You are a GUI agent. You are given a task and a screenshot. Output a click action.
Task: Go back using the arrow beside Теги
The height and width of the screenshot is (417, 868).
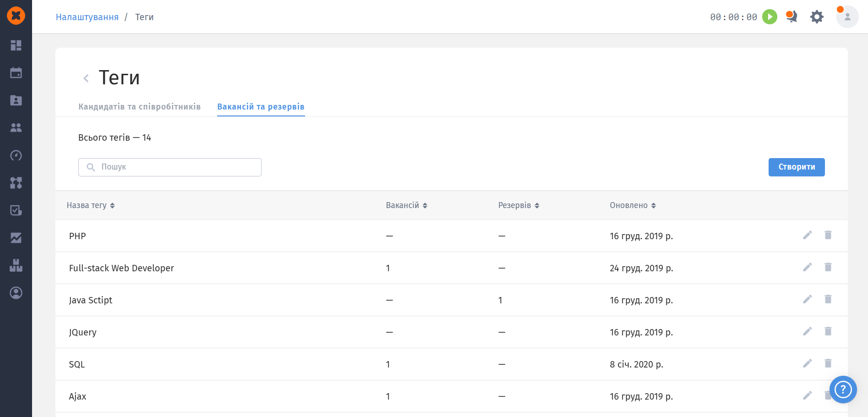click(x=86, y=78)
